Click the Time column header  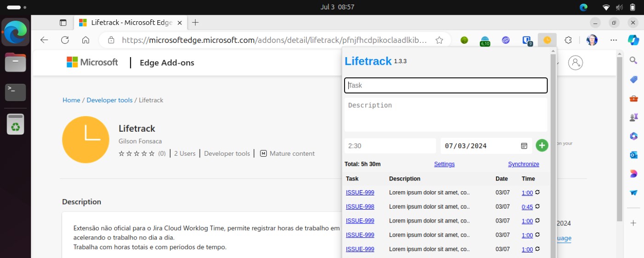pos(528,178)
